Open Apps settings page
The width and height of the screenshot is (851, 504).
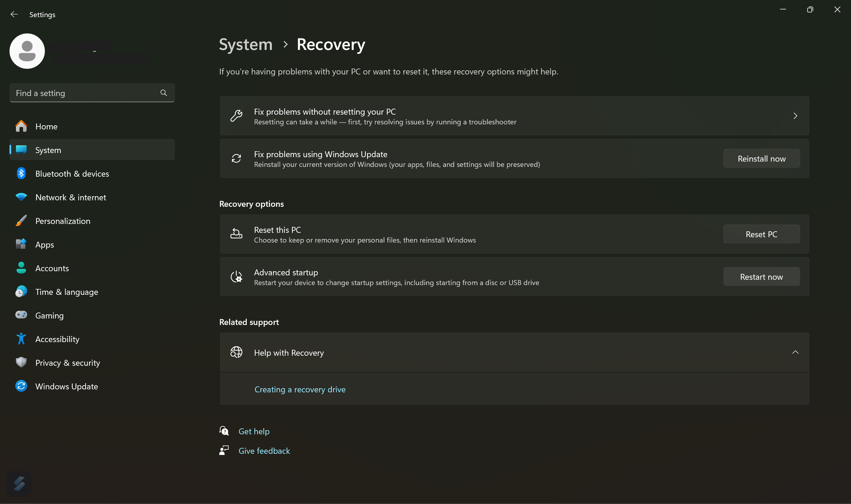(92, 245)
